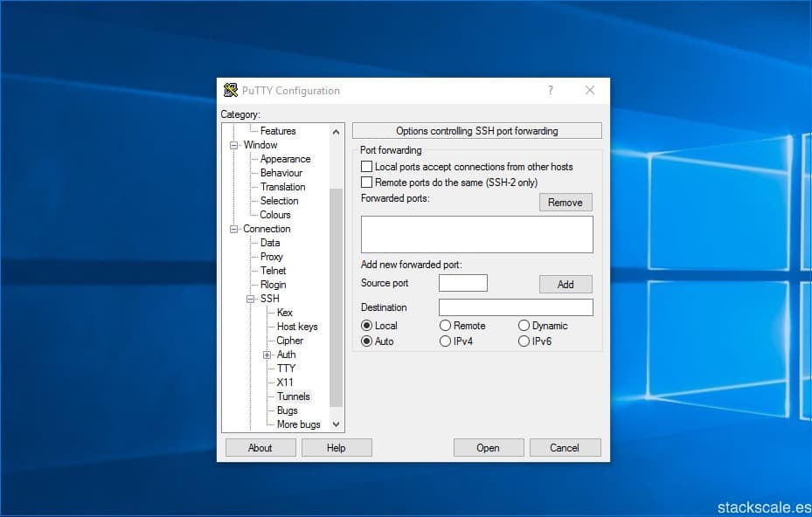Select Features in the category tree
Viewport: 812px width, 517px height.
pyautogui.click(x=278, y=131)
